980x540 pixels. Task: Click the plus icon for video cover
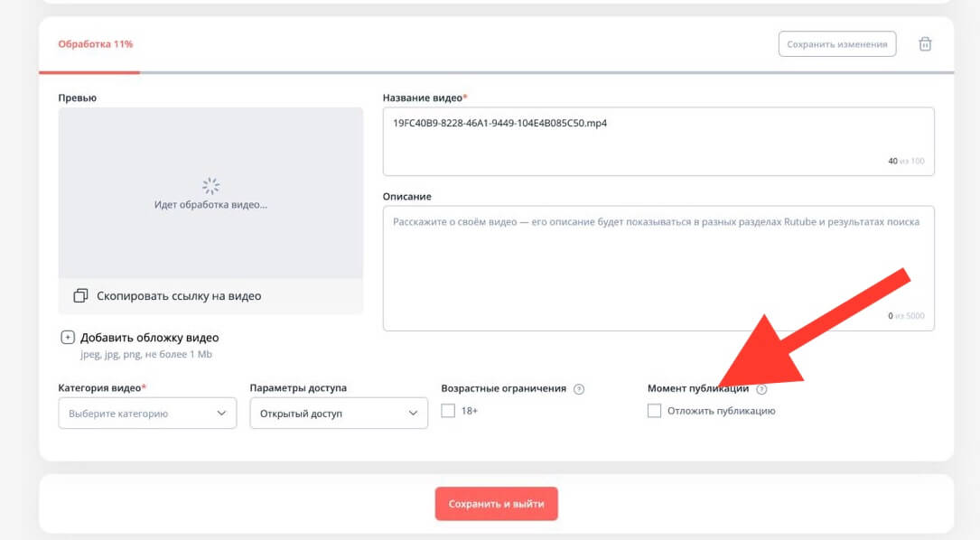[x=67, y=338]
